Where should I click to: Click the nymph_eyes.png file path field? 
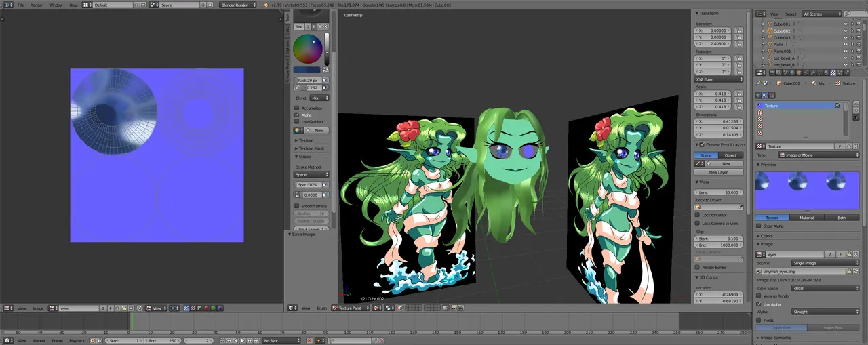(804, 271)
